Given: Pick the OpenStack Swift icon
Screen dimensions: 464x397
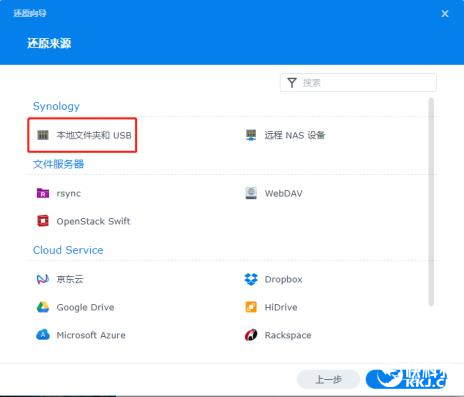Looking at the screenshot, I should coord(43,221).
